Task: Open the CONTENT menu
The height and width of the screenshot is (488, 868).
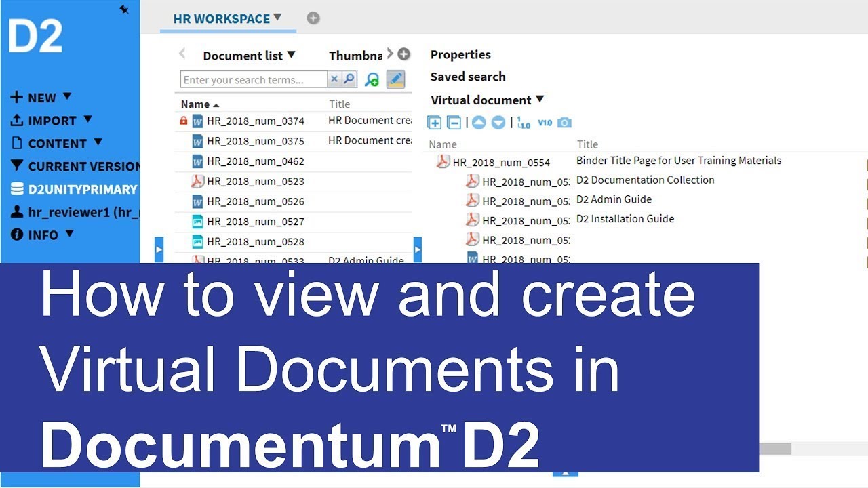Action: click(57, 143)
